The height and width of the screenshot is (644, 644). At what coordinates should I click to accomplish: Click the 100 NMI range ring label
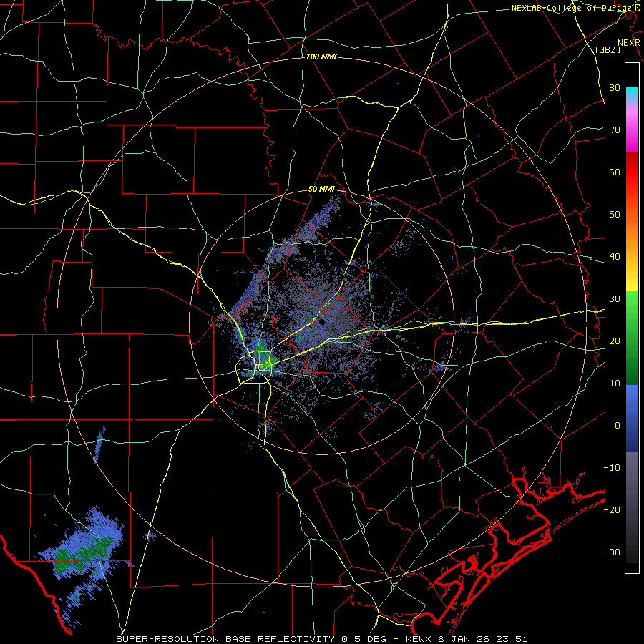pyautogui.click(x=321, y=57)
